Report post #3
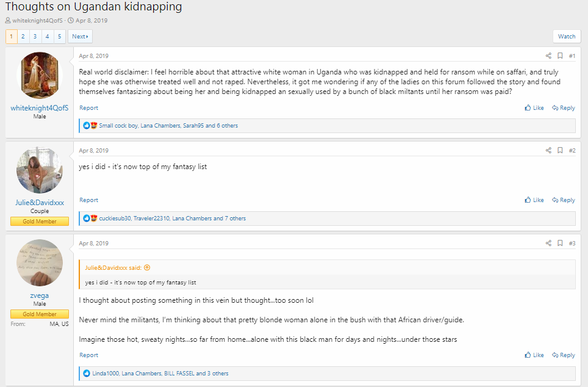 (88, 355)
